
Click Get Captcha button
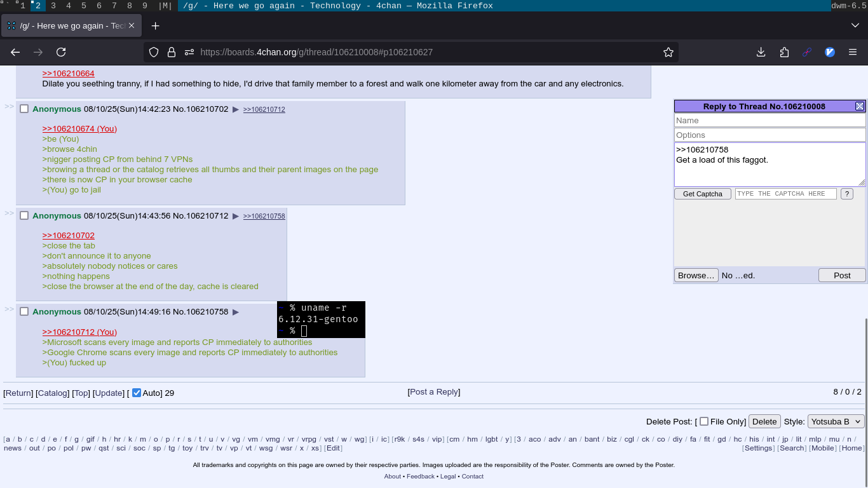(703, 194)
